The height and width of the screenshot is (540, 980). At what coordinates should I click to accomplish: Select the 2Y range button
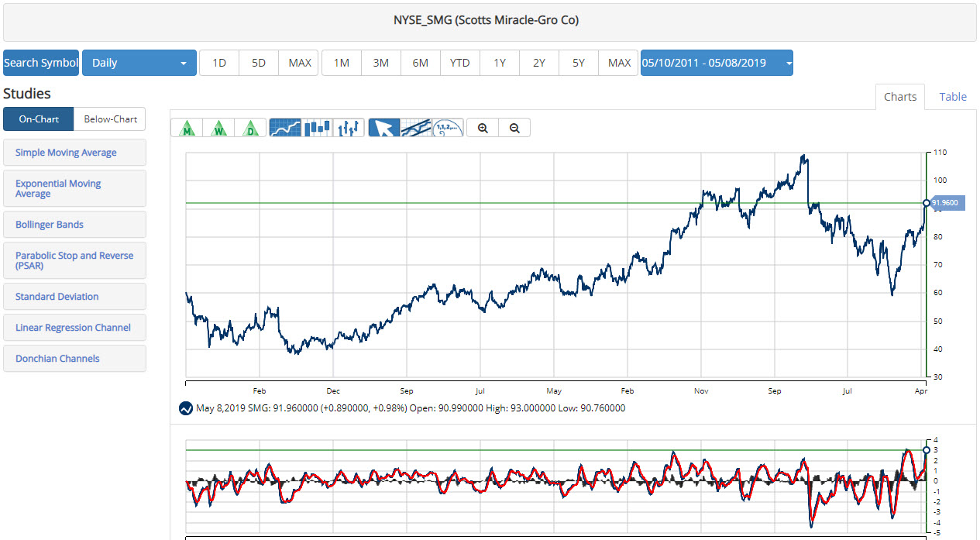[x=539, y=63]
